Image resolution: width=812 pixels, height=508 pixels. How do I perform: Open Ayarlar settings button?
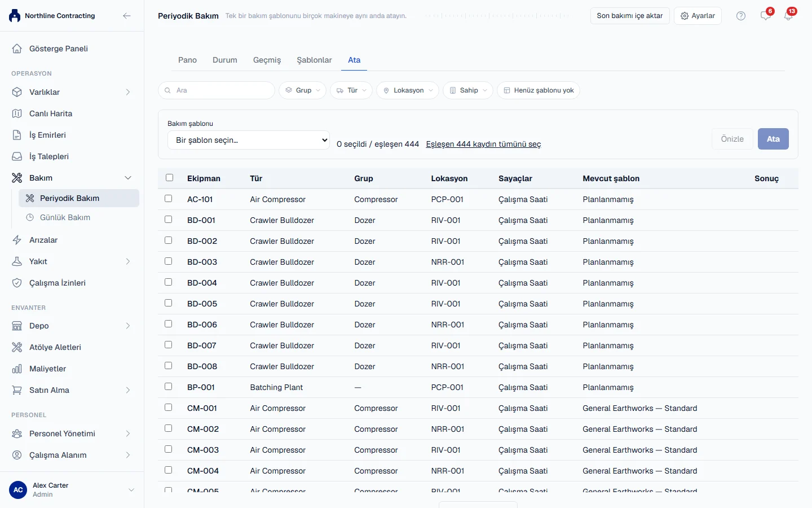coord(698,16)
